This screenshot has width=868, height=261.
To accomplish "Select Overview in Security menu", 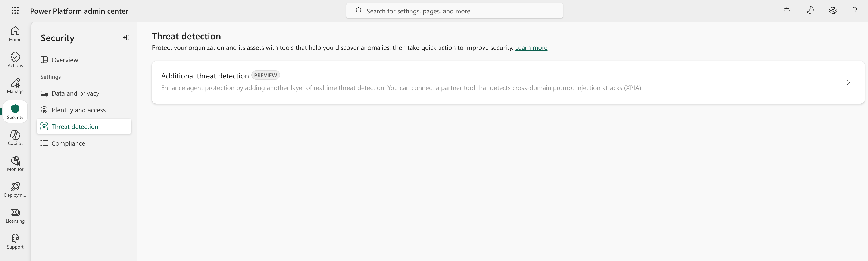I will tap(65, 60).
